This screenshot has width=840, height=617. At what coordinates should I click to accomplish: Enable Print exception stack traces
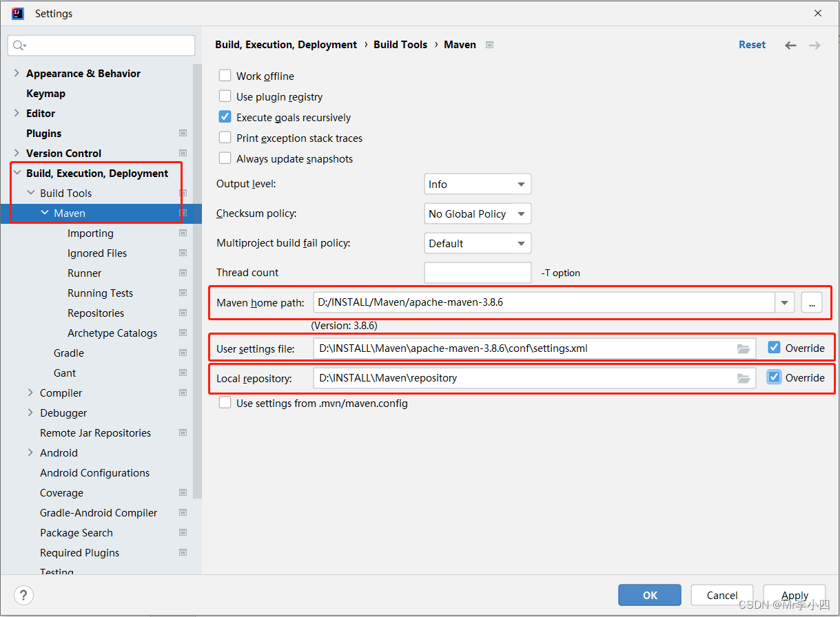pyautogui.click(x=225, y=138)
